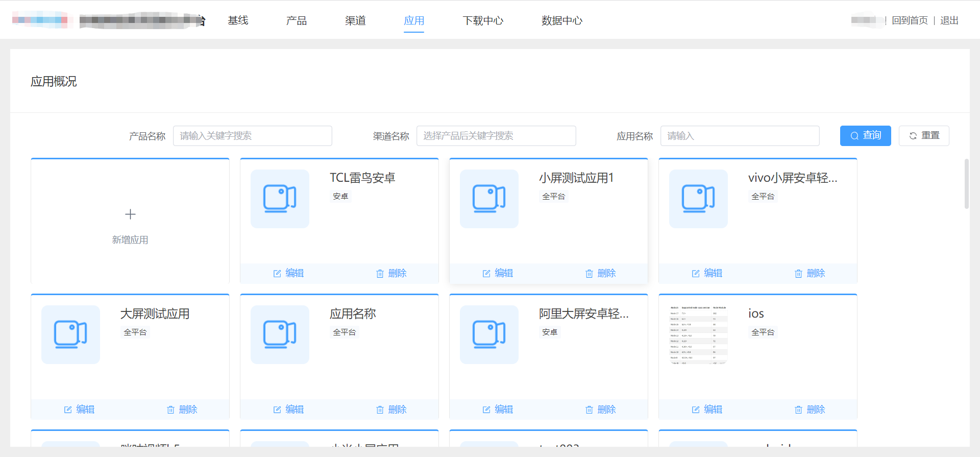Focus the 应用名称 input field

click(x=740, y=136)
